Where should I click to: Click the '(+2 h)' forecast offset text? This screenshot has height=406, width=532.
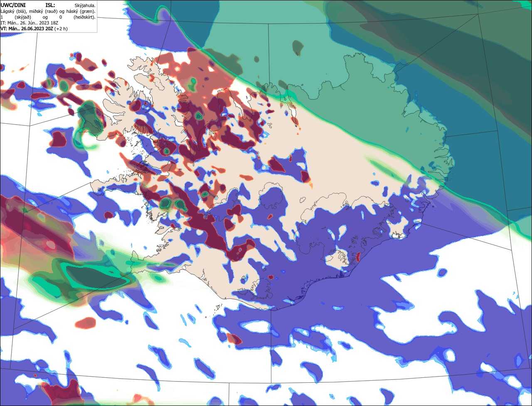click(61, 29)
